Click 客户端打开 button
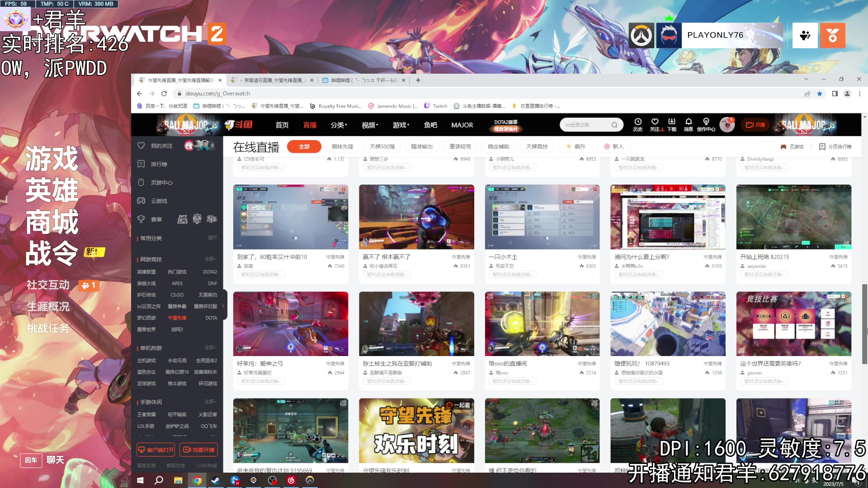The image size is (868, 488). pyautogui.click(x=156, y=450)
